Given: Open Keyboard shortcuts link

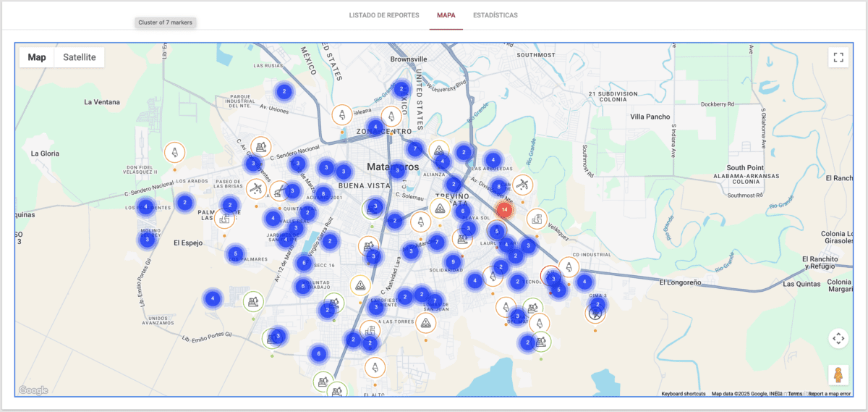Looking at the screenshot, I should pyautogui.click(x=683, y=394).
